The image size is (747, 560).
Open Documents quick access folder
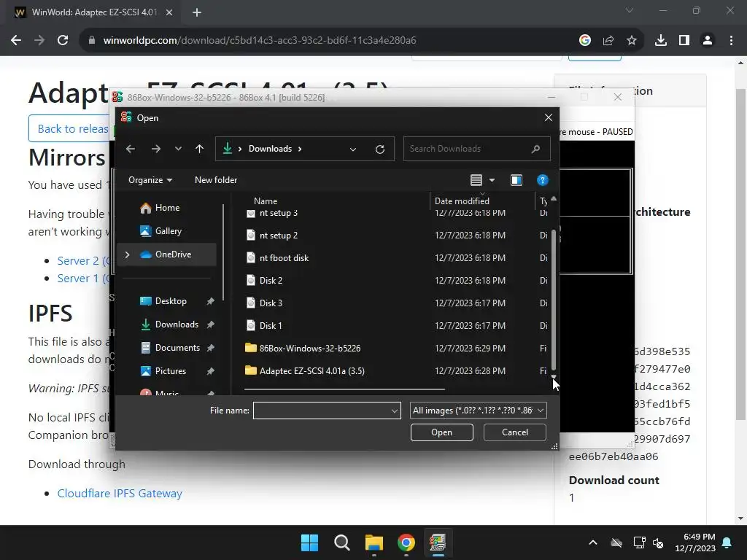[167, 348]
